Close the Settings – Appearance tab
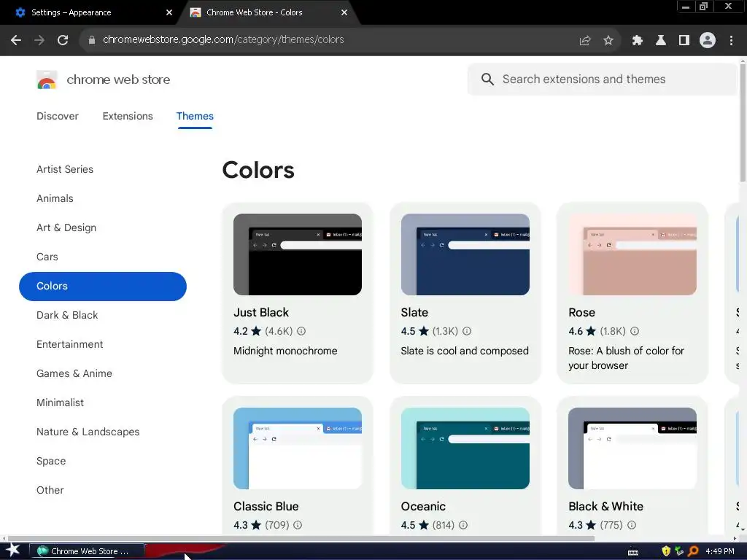Screen dimensions: 747x560 point(169,12)
